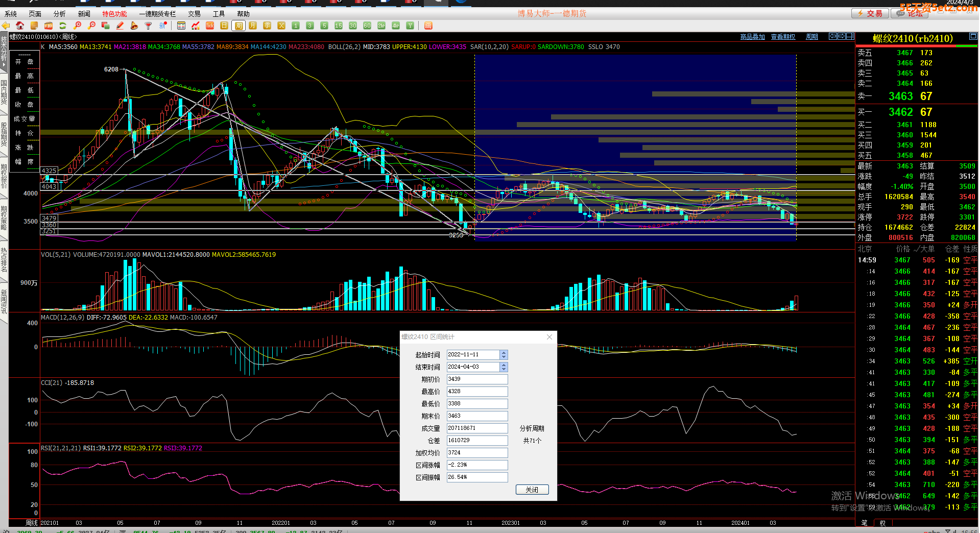Toggle the monthly (月) period button
This screenshot has height=533, width=980.
tap(253, 26)
